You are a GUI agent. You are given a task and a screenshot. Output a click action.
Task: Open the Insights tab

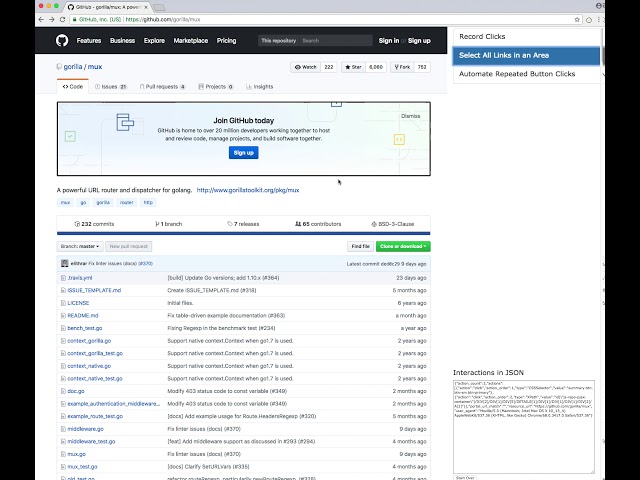click(x=260, y=87)
